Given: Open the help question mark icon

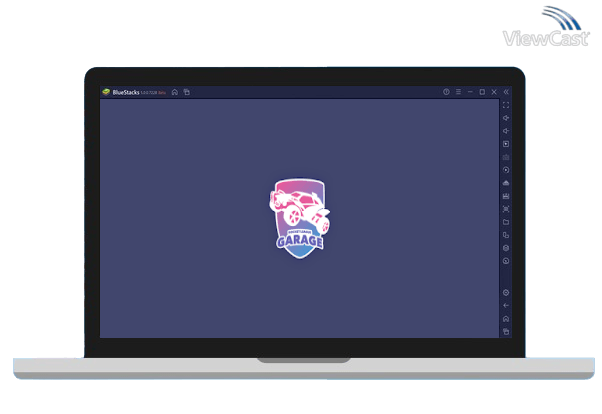Looking at the screenshot, I should [x=446, y=92].
